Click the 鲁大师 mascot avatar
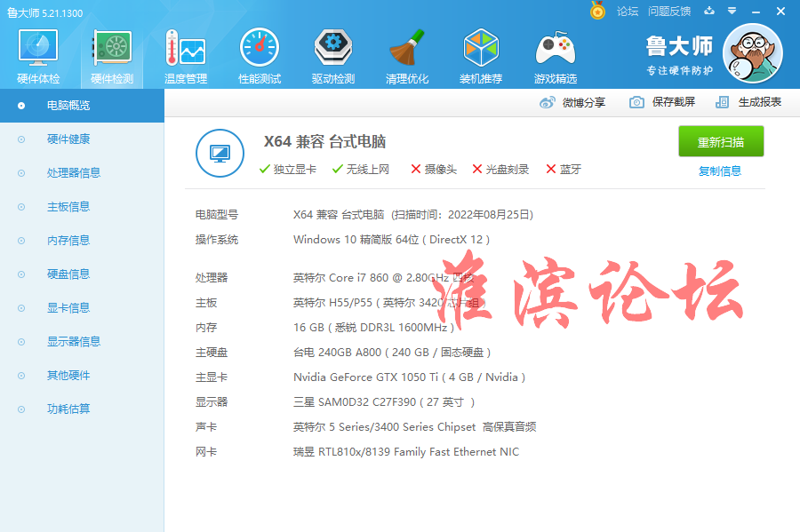This screenshot has width=800, height=532. pos(753,53)
